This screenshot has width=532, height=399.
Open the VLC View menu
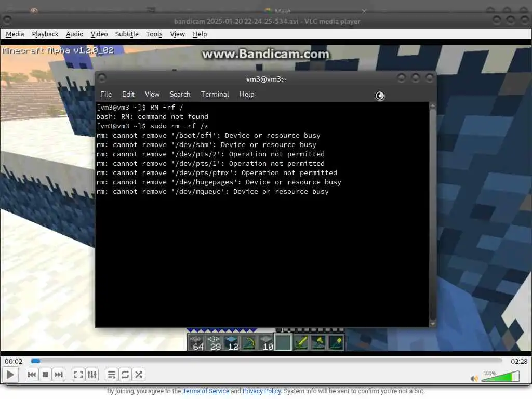tap(178, 34)
